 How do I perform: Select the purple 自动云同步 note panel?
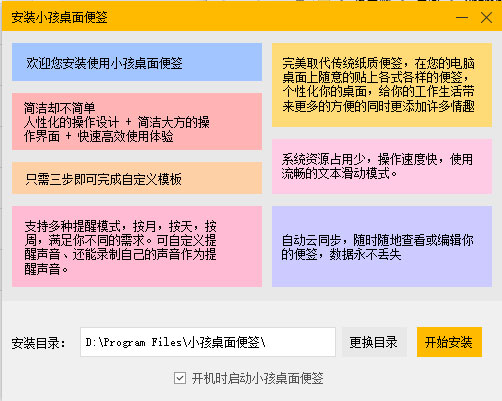(x=382, y=246)
